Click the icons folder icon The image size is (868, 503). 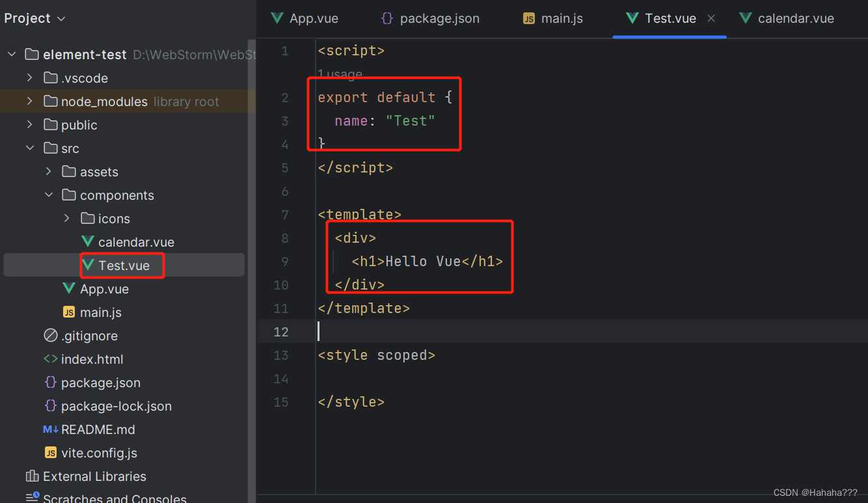coord(87,219)
